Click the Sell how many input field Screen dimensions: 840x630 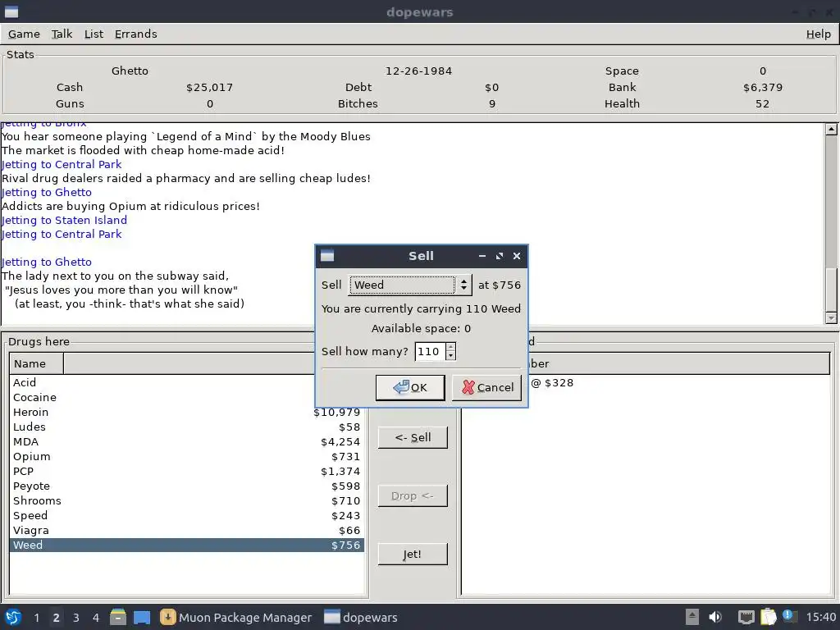coord(430,351)
